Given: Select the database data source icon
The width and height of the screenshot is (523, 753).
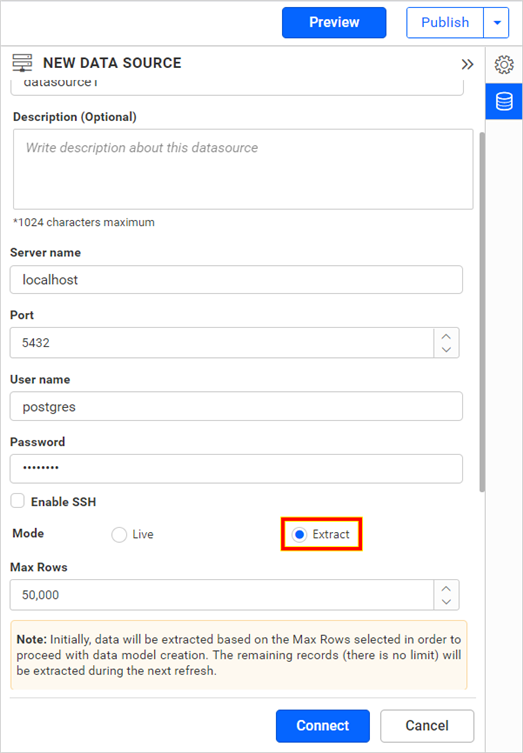Looking at the screenshot, I should click(504, 101).
